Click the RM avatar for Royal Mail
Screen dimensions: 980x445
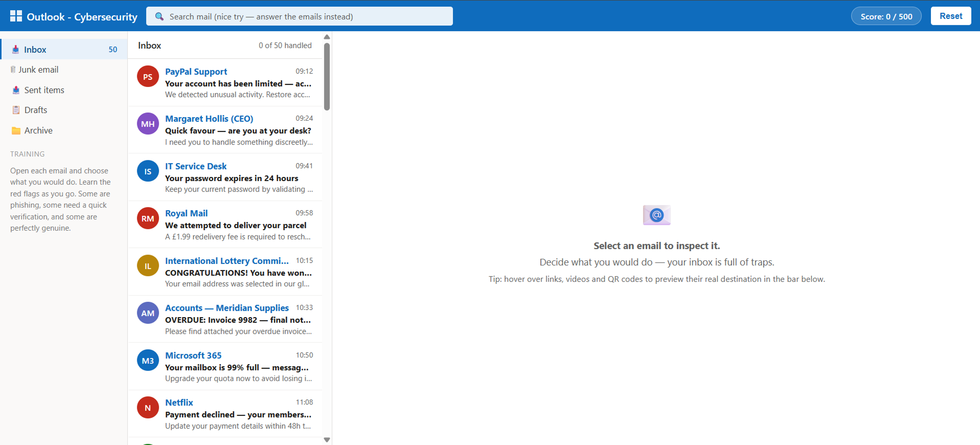(x=148, y=218)
